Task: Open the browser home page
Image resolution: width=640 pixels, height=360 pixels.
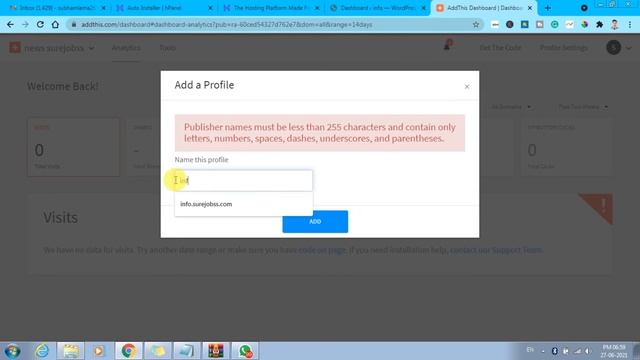Action: [x=55, y=24]
